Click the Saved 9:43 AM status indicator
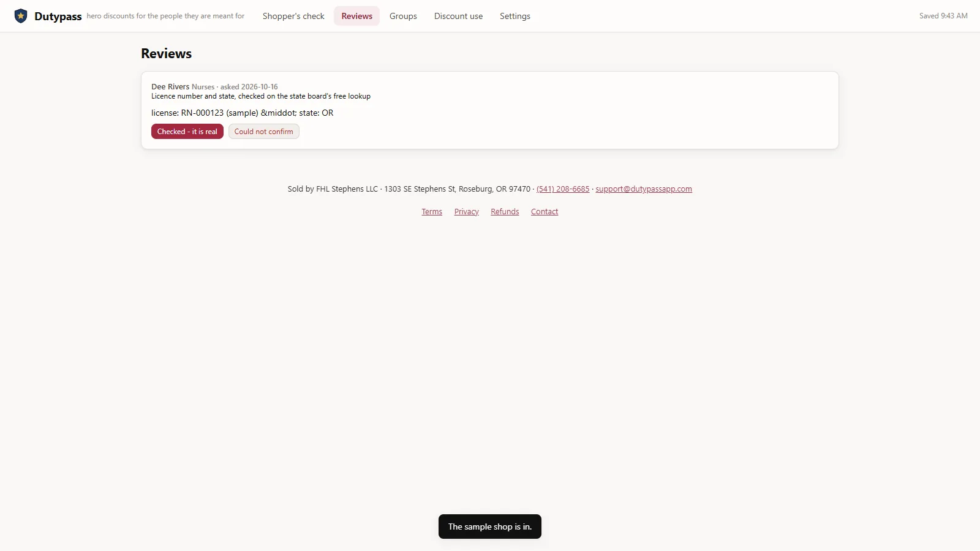 coord(943,16)
